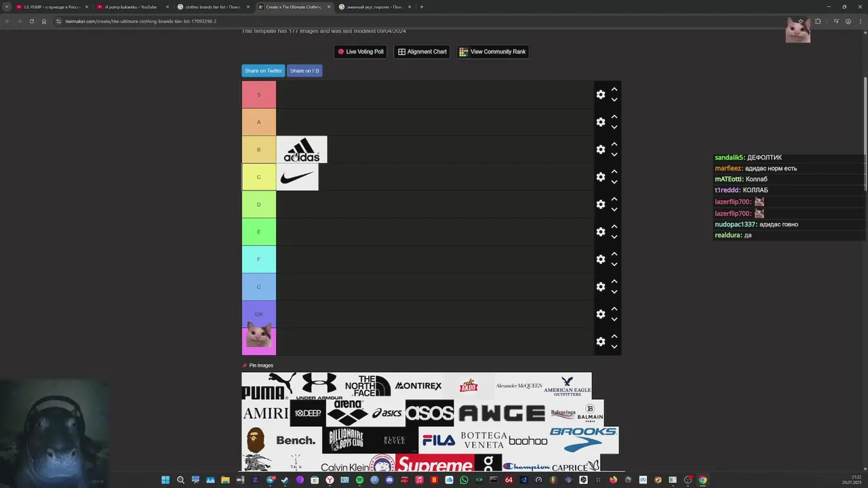Select the Montirex logo image
This screenshot has height=488, width=868.
click(418, 386)
